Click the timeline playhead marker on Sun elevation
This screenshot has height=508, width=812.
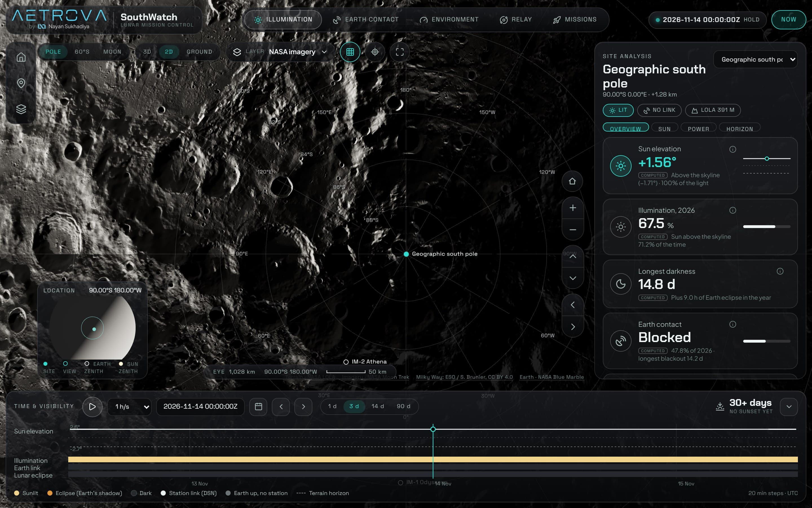433,429
